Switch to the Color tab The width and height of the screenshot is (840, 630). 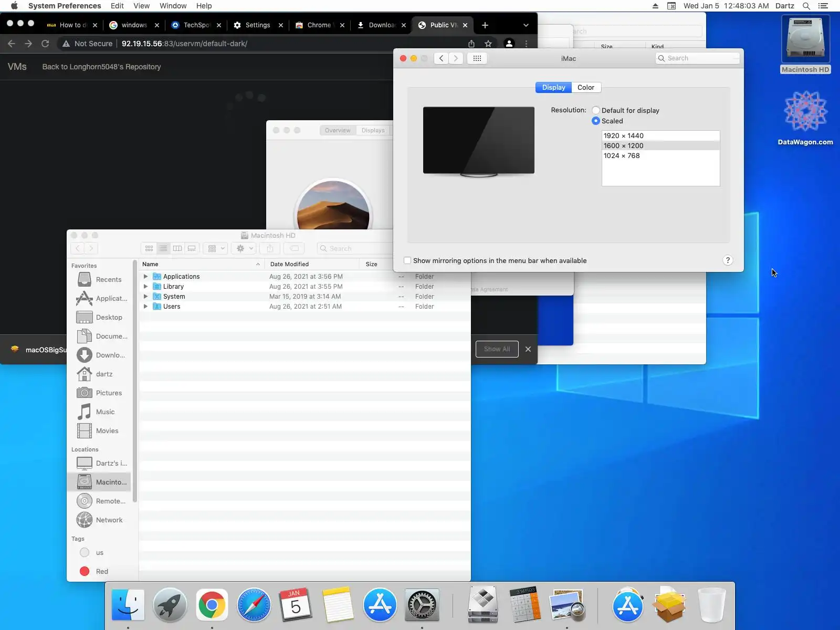coord(586,87)
